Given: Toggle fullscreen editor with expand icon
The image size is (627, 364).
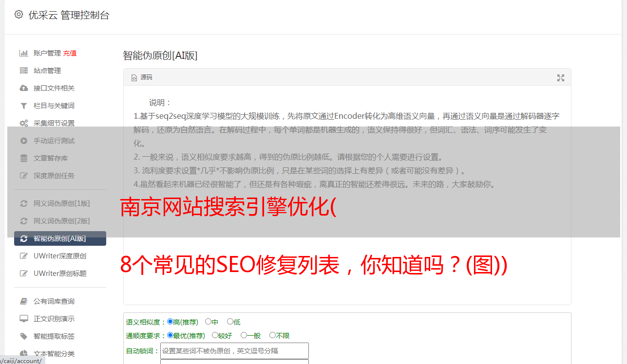Looking at the screenshot, I should (x=561, y=78).
